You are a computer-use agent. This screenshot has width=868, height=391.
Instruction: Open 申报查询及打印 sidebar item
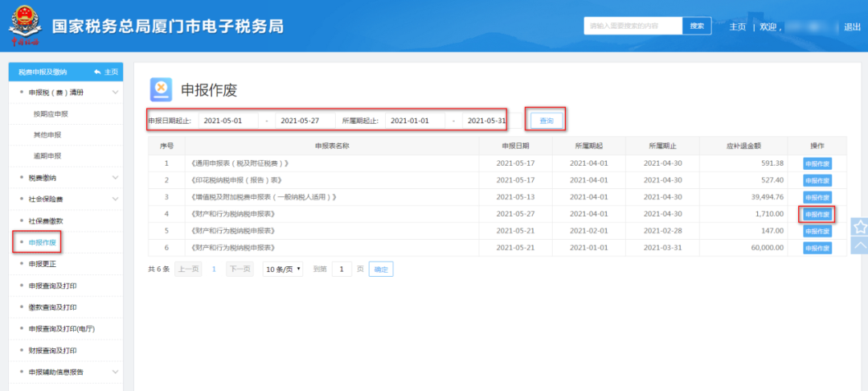click(x=52, y=286)
